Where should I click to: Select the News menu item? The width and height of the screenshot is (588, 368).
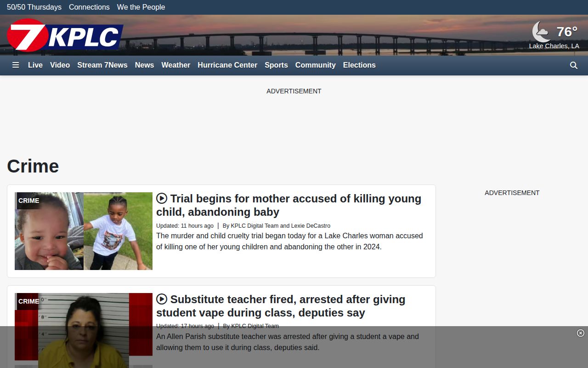144,65
